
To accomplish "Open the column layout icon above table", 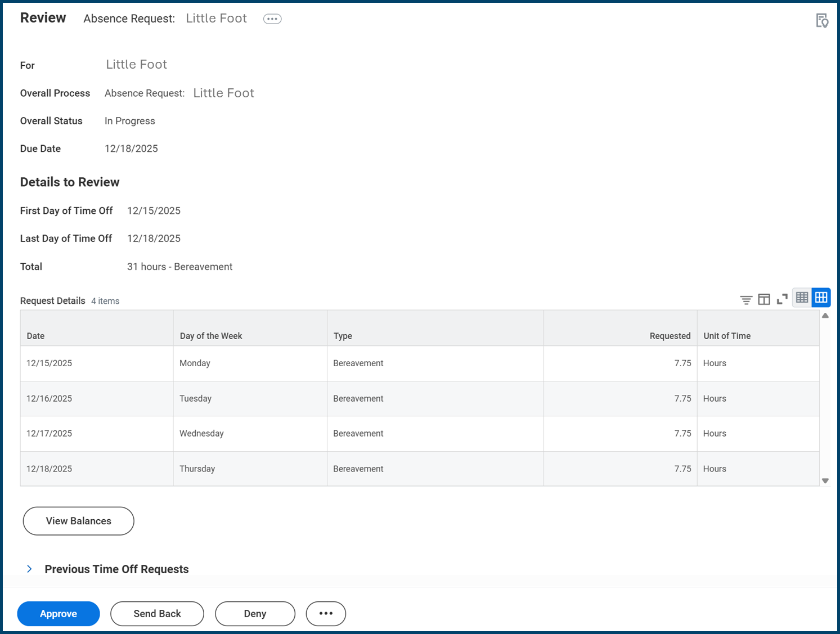I will click(763, 299).
